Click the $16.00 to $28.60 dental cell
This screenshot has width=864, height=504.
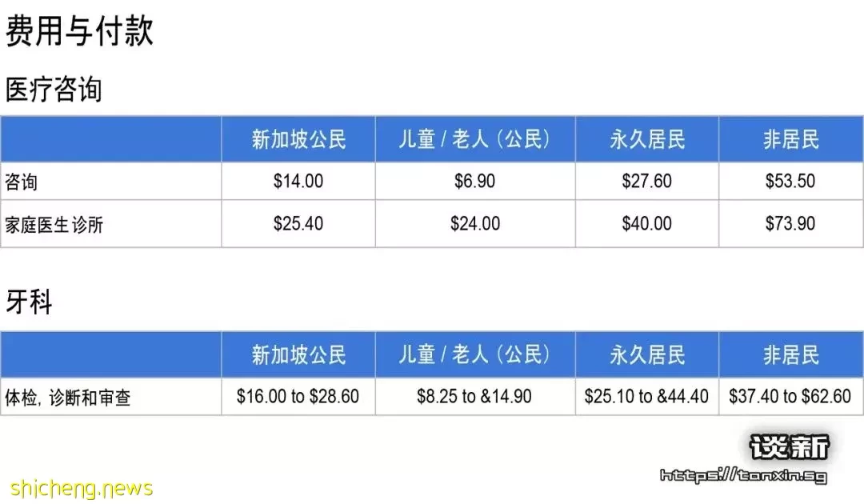click(298, 397)
